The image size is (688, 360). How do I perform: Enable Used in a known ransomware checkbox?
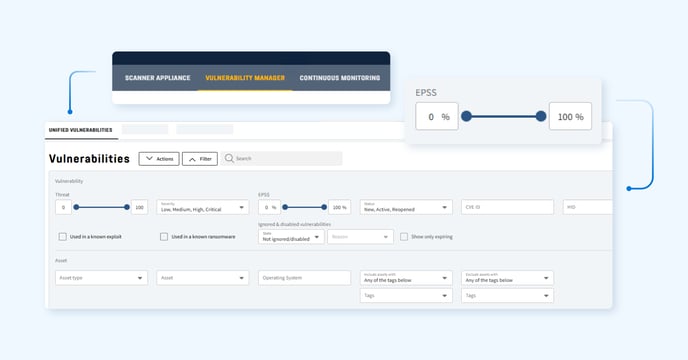coord(164,237)
